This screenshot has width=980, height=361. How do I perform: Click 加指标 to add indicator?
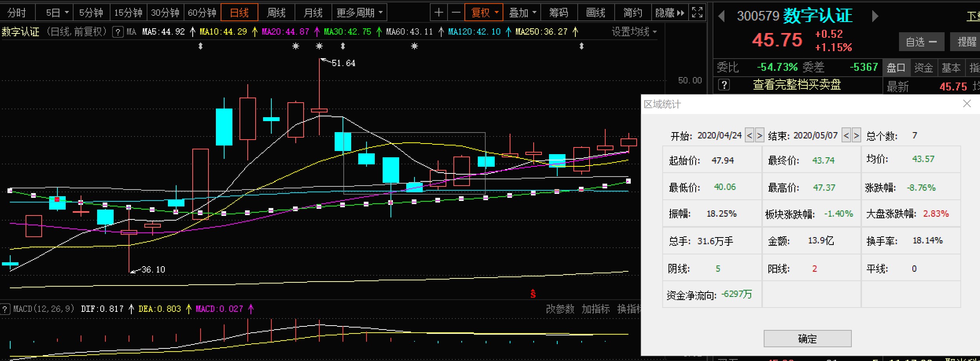pyautogui.click(x=596, y=309)
